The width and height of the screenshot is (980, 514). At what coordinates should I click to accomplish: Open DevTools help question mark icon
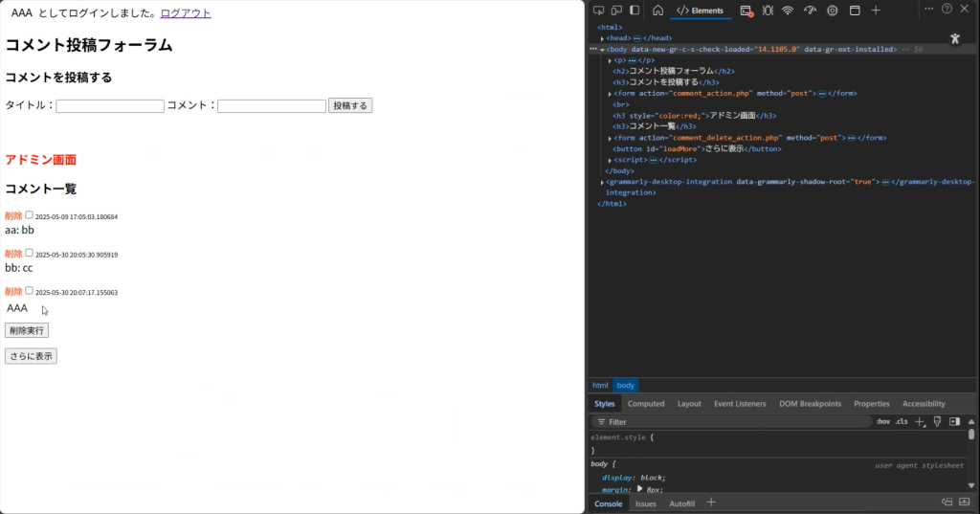point(947,9)
